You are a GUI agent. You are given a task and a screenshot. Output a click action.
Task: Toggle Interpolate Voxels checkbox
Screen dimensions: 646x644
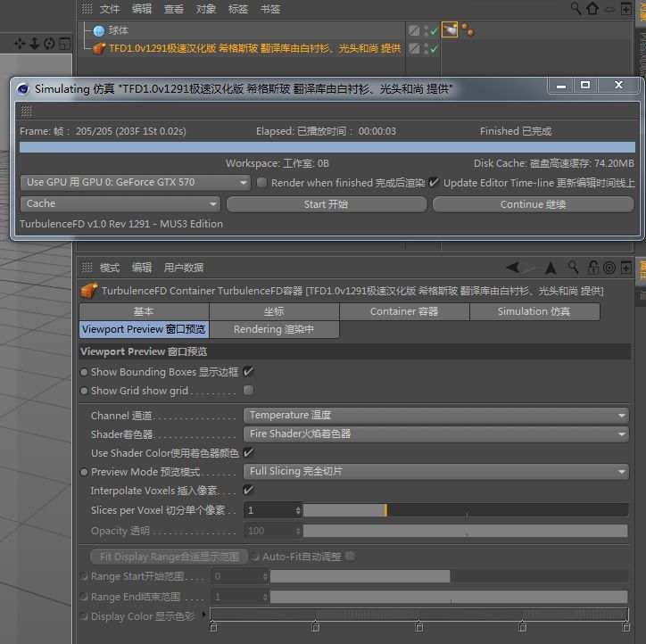(x=248, y=491)
